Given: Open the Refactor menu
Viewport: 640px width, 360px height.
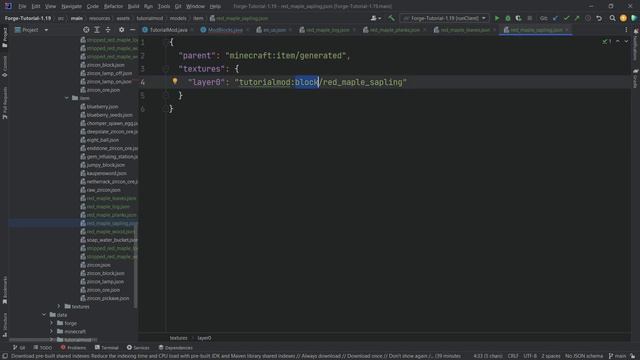Looking at the screenshot, I should [113, 6].
